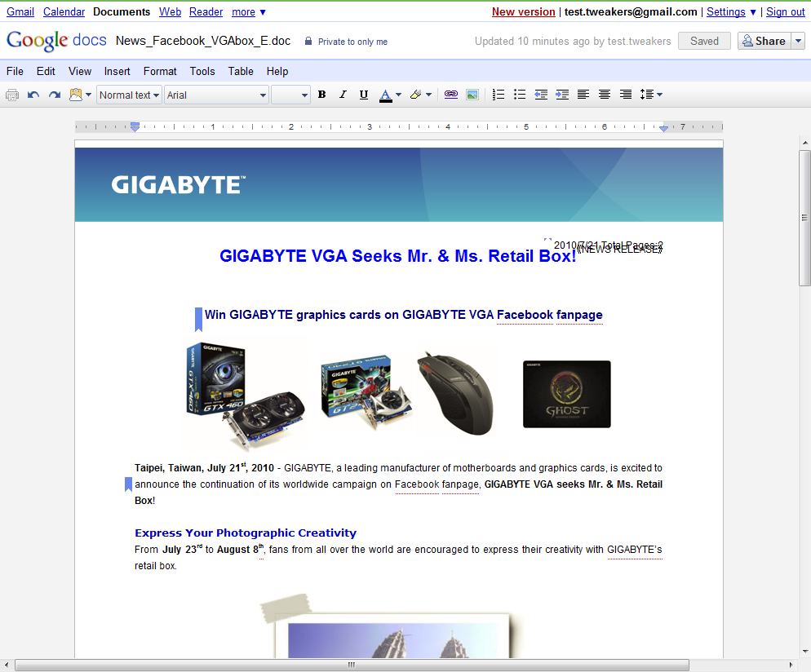Insert a hyperlink using the link icon
Image resolution: width=811 pixels, height=672 pixels.
(451, 95)
